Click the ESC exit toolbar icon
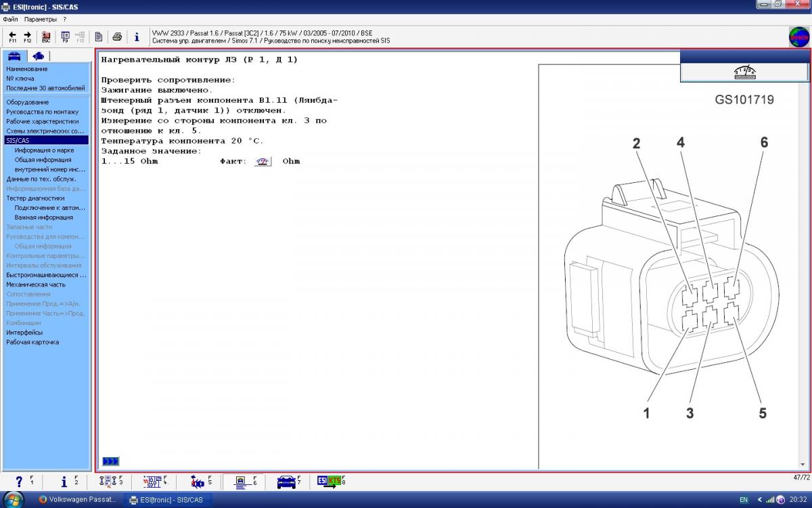 coord(46,37)
